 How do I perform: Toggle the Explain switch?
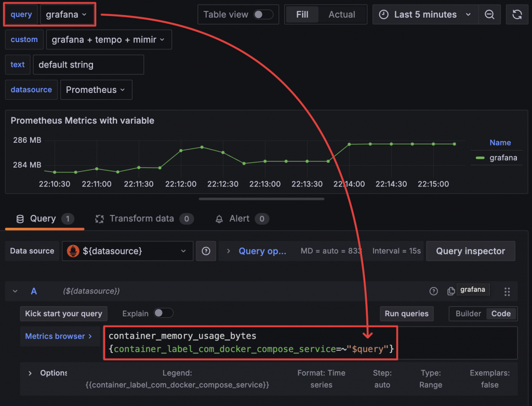coord(164,313)
